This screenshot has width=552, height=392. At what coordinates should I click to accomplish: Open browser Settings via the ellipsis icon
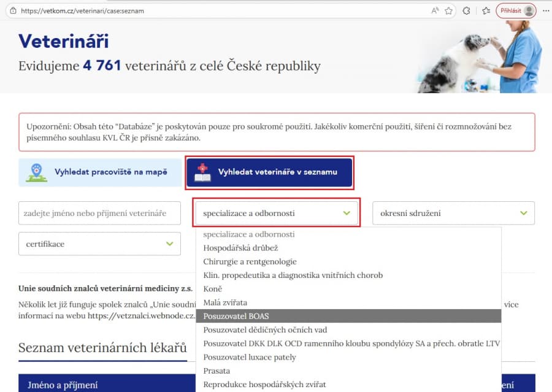click(545, 10)
